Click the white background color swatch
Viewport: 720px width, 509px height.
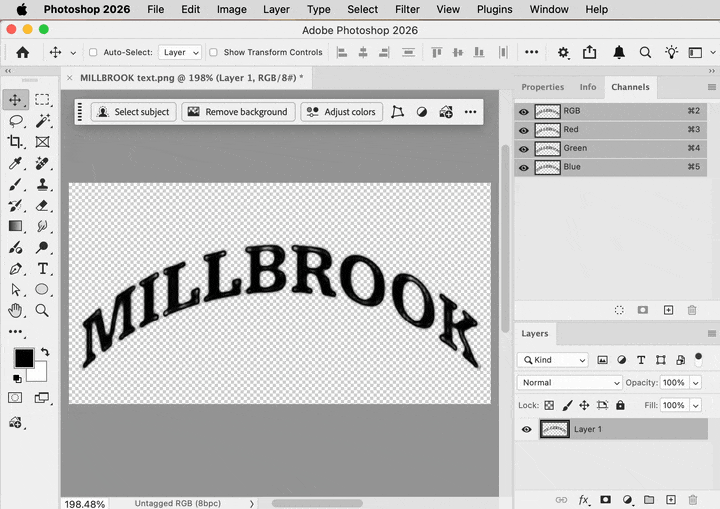[x=39, y=373]
